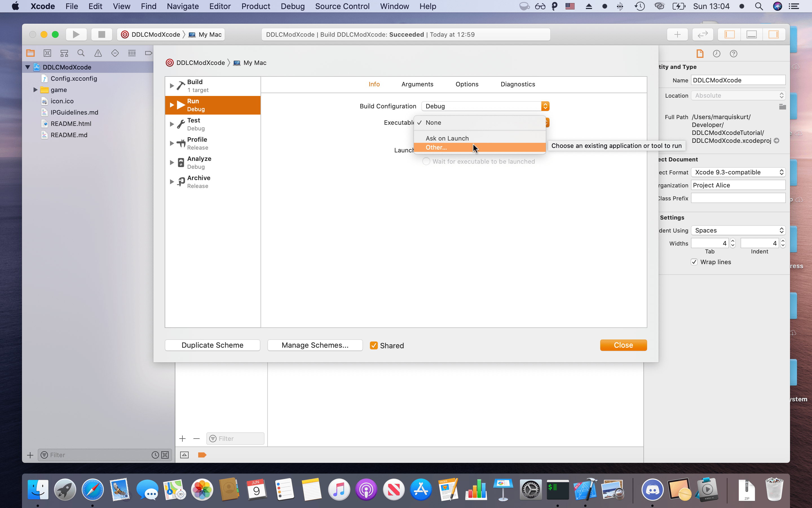This screenshot has height=508, width=812.
Task: Choose Other… from executable menu
Action: coord(480,148)
